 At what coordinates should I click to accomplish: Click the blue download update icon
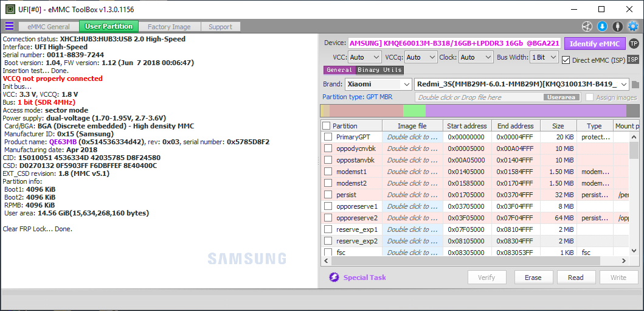(x=602, y=27)
